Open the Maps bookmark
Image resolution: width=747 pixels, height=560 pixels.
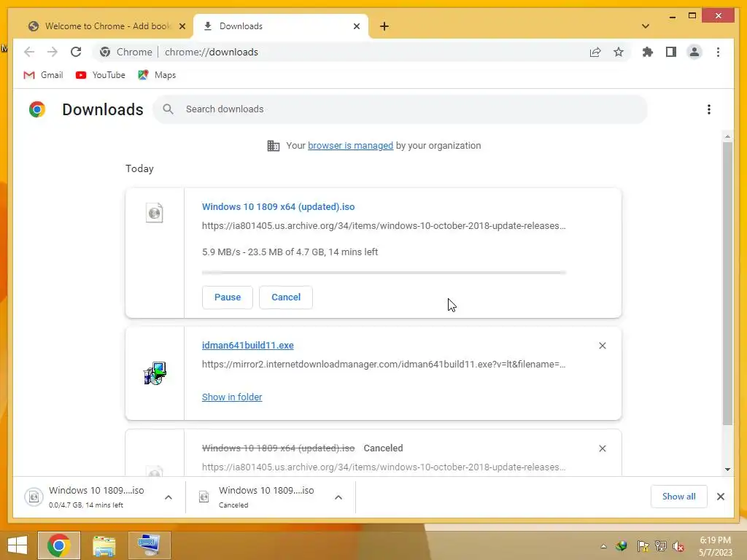[157, 75]
